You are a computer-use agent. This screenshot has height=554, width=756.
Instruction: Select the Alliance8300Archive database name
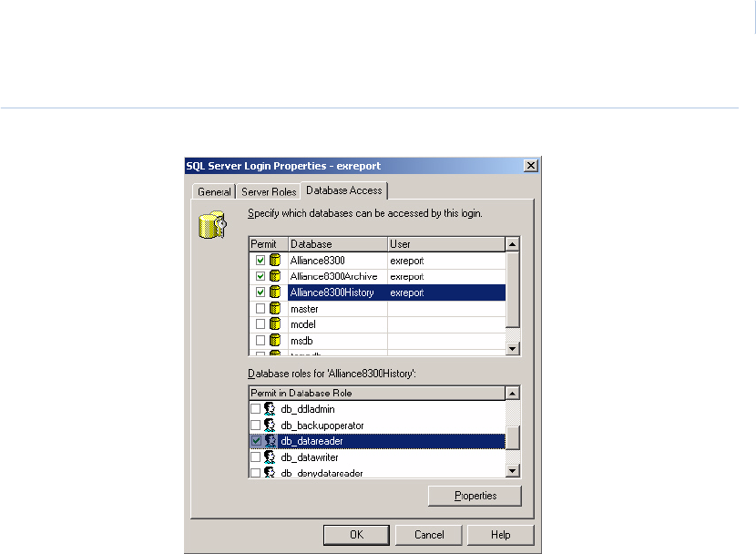(333, 276)
